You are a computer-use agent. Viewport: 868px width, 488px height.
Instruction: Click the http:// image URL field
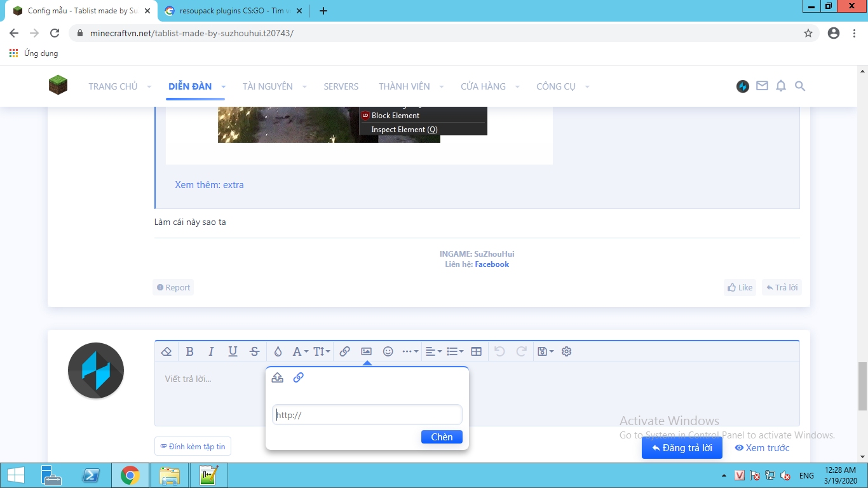pos(367,415)
